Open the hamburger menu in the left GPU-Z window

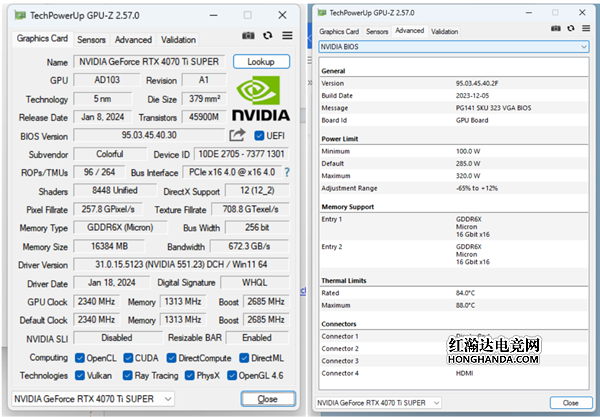point(287,36)
